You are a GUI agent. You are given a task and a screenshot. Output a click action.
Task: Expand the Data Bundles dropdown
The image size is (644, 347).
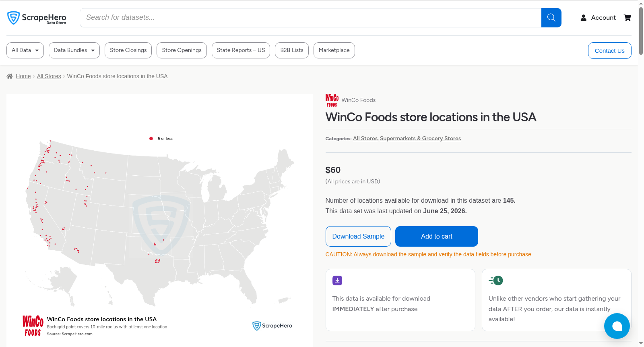point(74,50)
